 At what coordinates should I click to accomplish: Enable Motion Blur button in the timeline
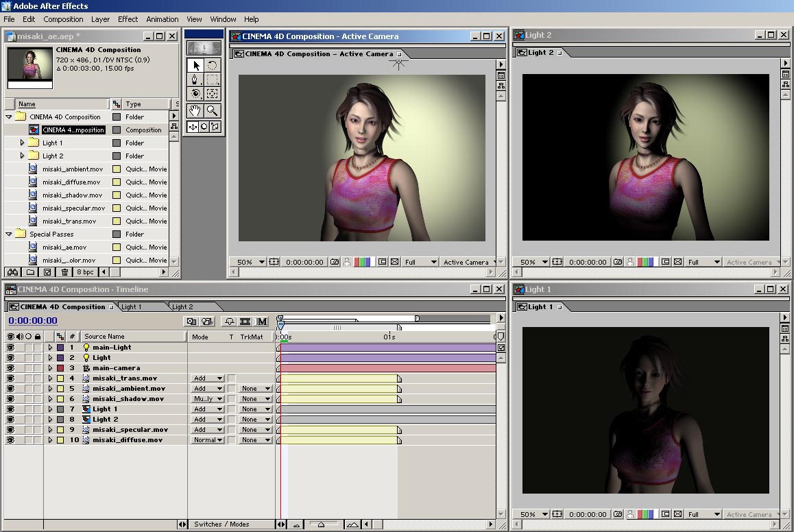(262, 322)
